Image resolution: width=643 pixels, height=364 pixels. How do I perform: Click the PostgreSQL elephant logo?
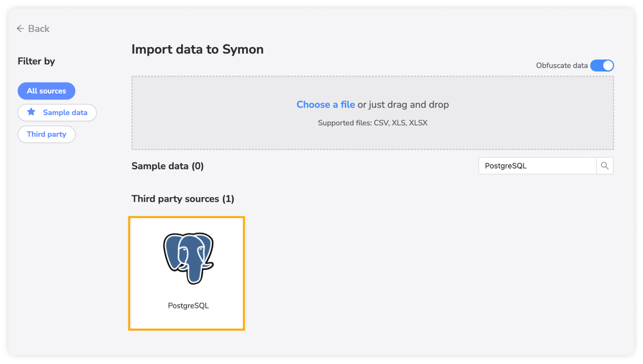tap(189, 258)
